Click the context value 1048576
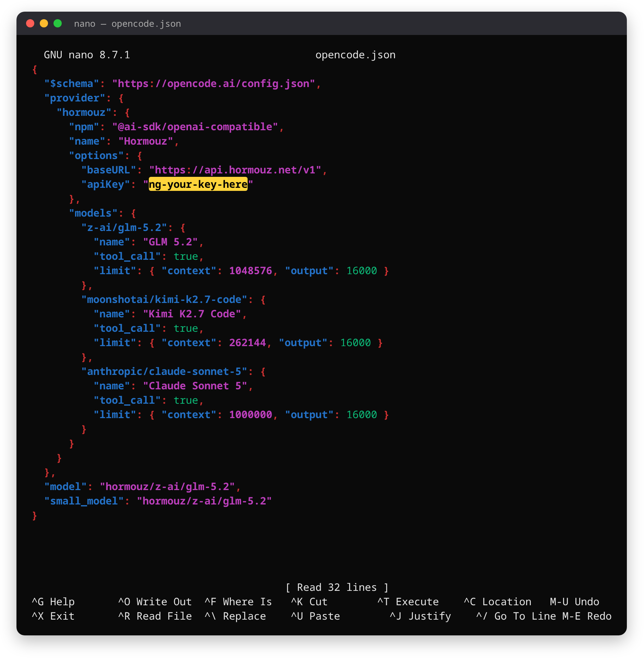This screenshot has height=658, width=644. click(250, 270)
